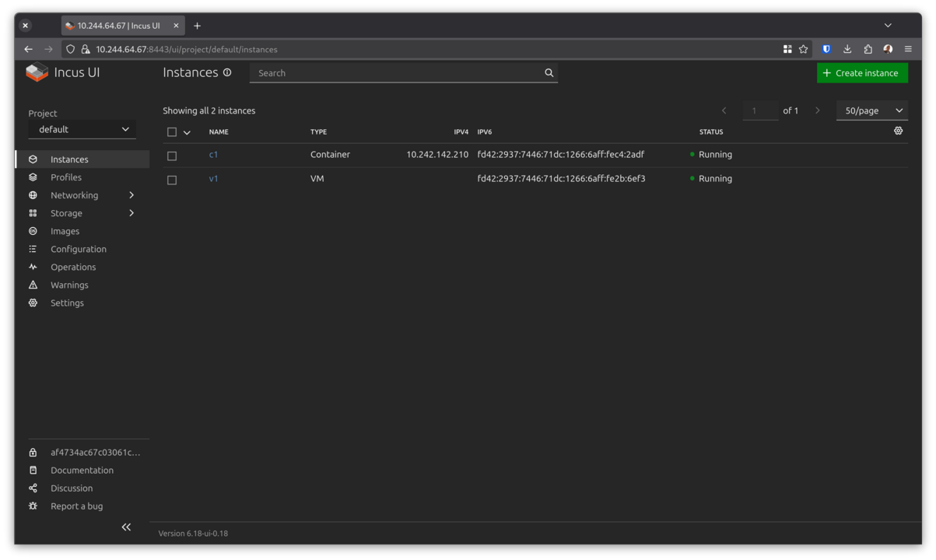
Task: Change results shown with the 50/page dropdown
Action: click(x=871, y=110)
